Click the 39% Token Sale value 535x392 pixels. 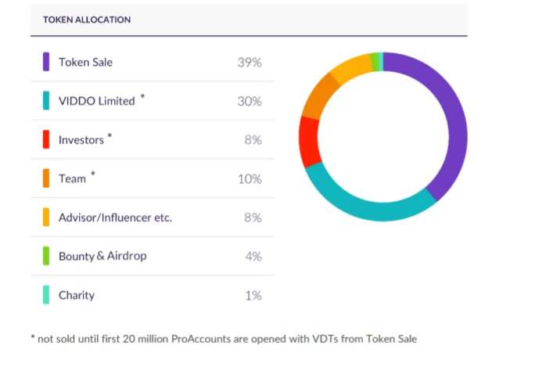point(250,62)
